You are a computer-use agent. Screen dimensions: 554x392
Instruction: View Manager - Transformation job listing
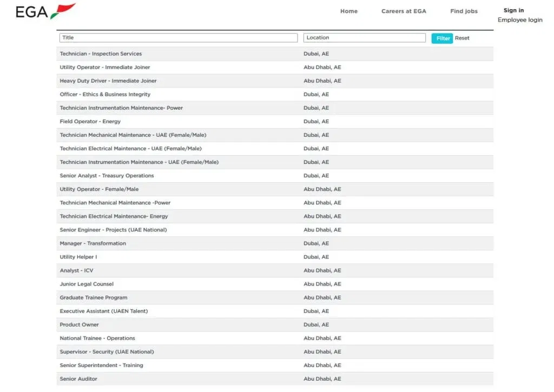pyautogui.click(x=93, y=243)
